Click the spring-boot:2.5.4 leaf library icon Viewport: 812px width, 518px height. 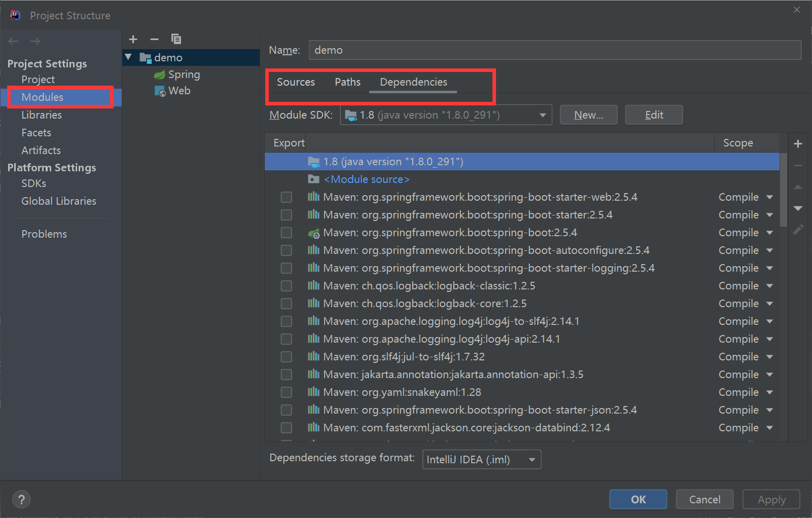[x=314, y=233]
